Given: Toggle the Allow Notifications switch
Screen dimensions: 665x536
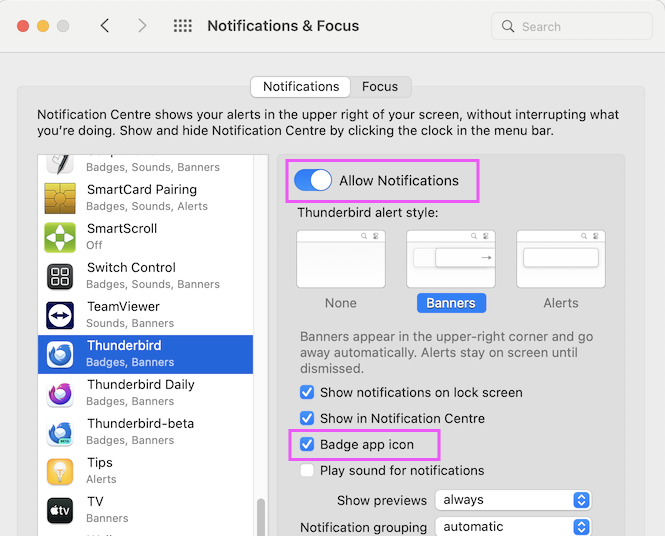Looking at the screenshot, I should pos(313,180).
